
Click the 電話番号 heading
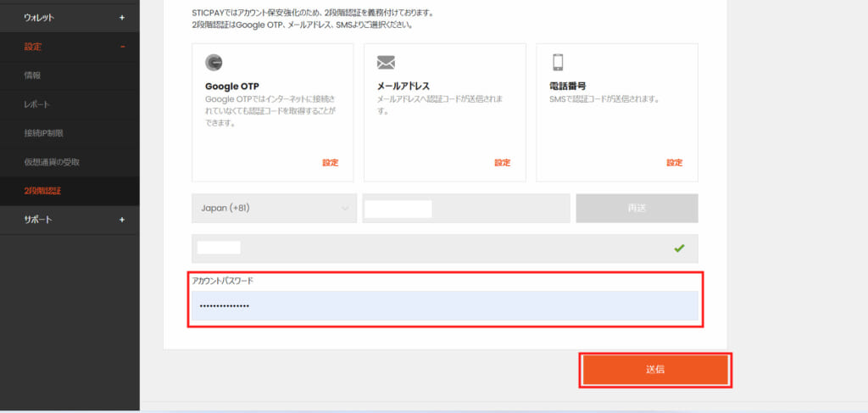(x=567, y=87)
